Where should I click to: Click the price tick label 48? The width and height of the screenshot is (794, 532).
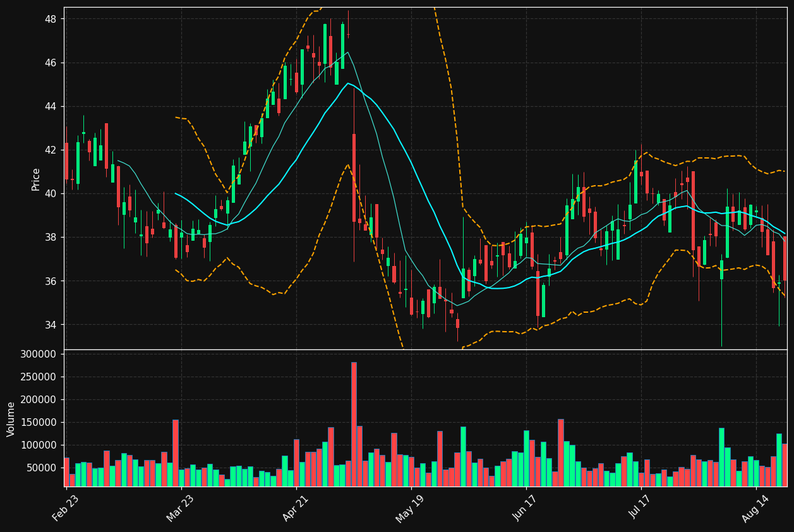tap(51, 19)
